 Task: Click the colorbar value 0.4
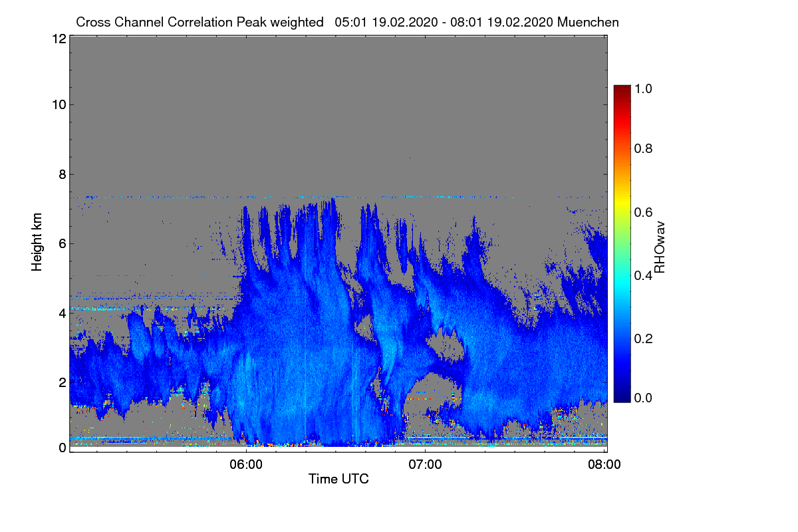point(644,275)
